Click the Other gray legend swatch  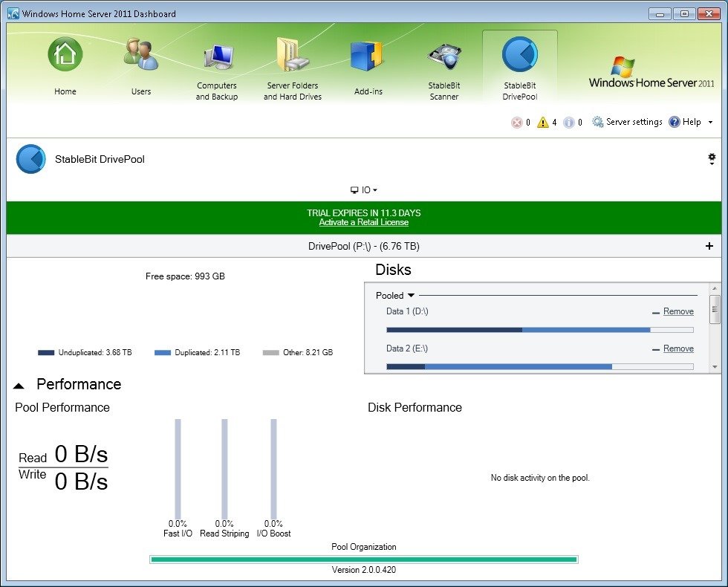(x=270, y=352)
